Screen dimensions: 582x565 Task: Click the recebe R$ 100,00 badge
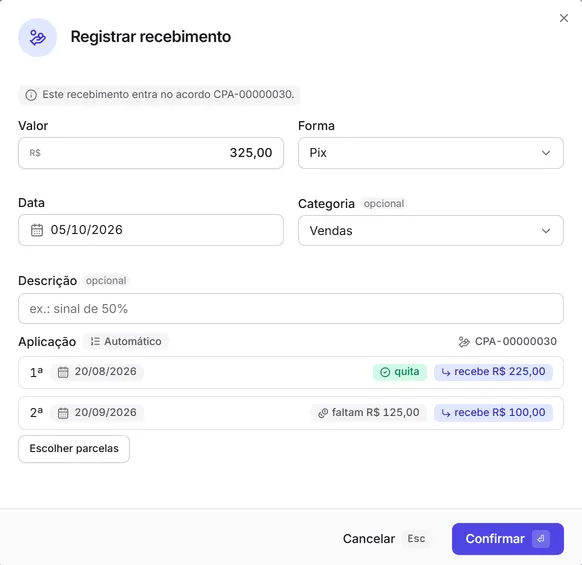point(493,413)
